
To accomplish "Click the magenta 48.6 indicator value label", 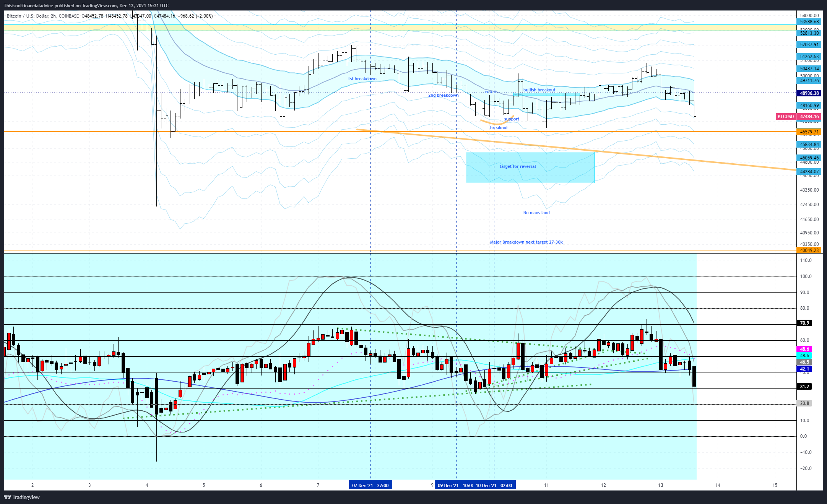I will point(804,349).
